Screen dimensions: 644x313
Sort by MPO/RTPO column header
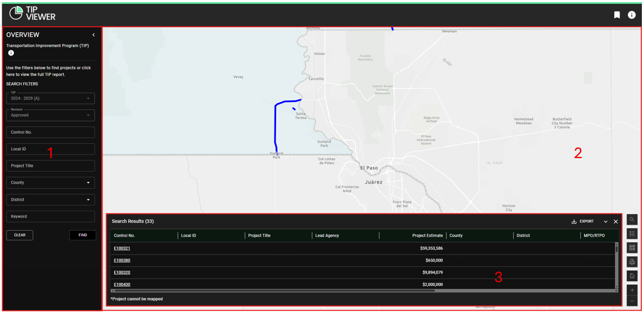(594, 236)
